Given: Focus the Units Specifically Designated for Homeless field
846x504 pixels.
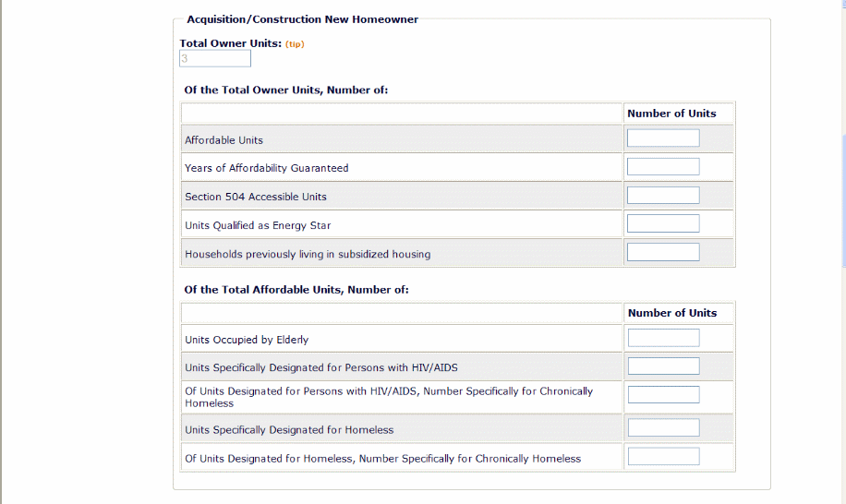Looking at the screenshot, I should pos(663,428).
